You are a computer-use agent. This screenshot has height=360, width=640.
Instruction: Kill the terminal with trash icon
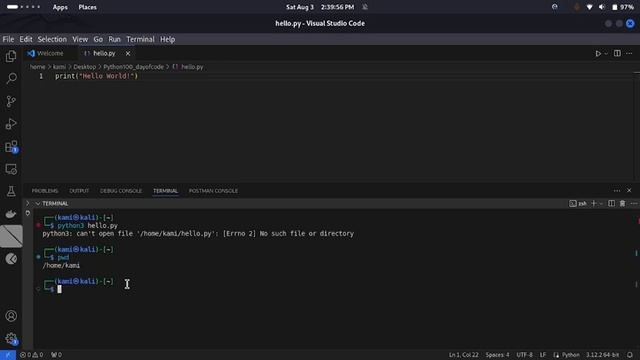click(x=622, y=203)
